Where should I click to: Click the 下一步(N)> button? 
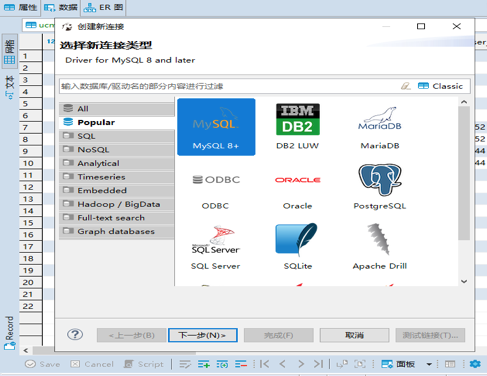point(203,335)
